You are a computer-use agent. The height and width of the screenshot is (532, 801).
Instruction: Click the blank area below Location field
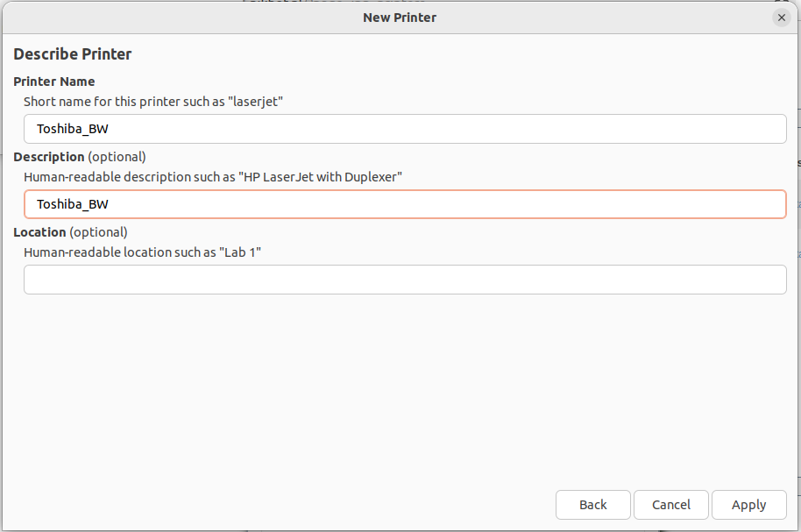pyautogui.click(x=400, y=386)
